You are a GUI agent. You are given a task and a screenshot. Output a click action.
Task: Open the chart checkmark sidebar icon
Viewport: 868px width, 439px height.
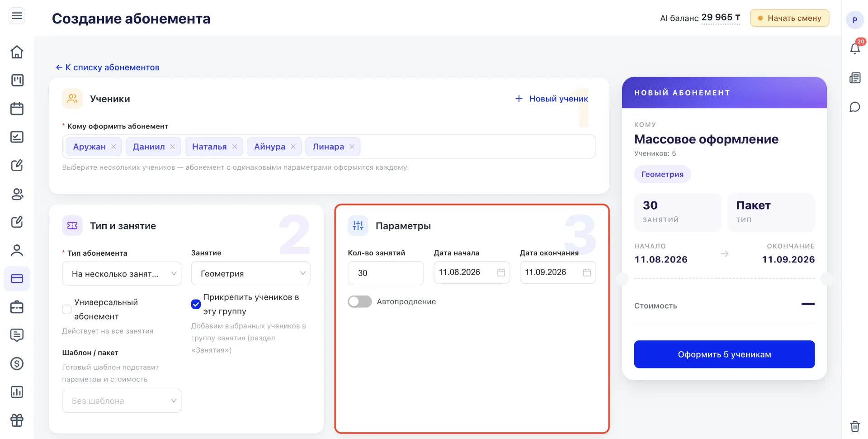coord(17,137)
